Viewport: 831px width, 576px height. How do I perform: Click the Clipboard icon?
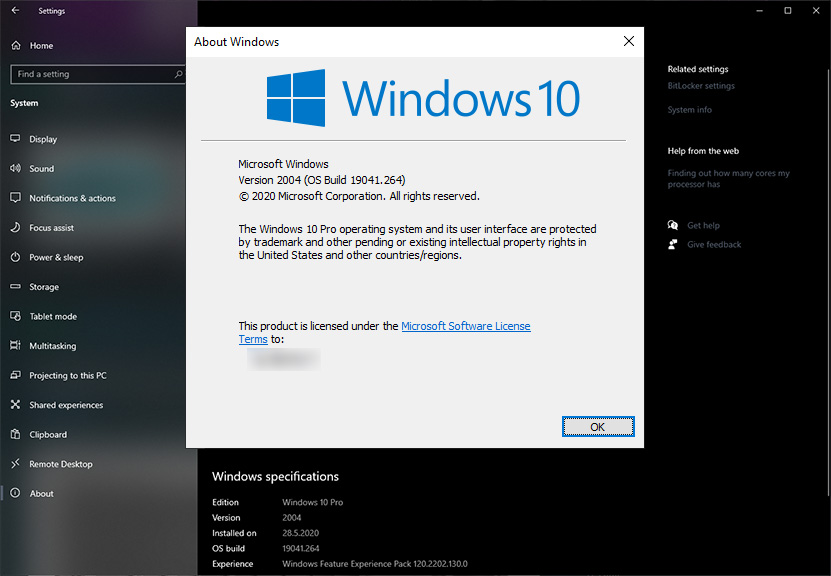pos(15,435)
